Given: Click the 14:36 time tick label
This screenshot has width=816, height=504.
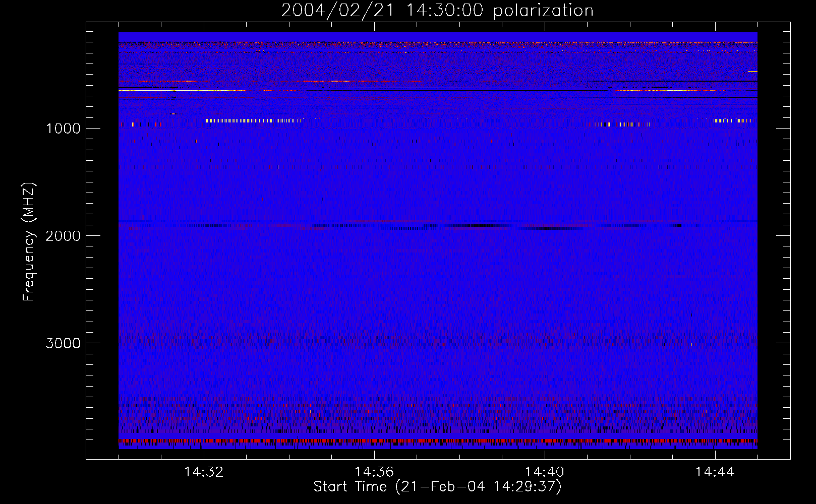Looking at the screenshot, I should click(x=374, y=472).
